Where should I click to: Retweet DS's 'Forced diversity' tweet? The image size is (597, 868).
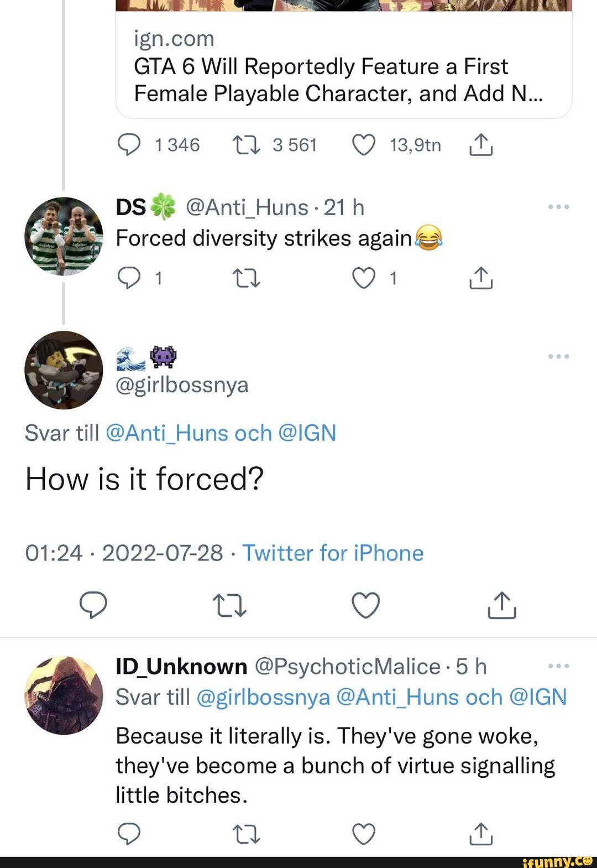247,278
